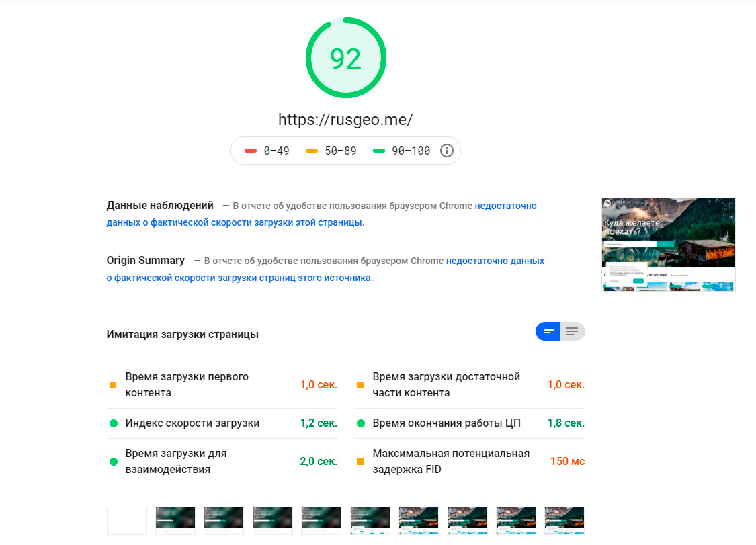The image size is (756, 545).
Task: Select the first blank filmstrip frame
Action: click(126, 520)
